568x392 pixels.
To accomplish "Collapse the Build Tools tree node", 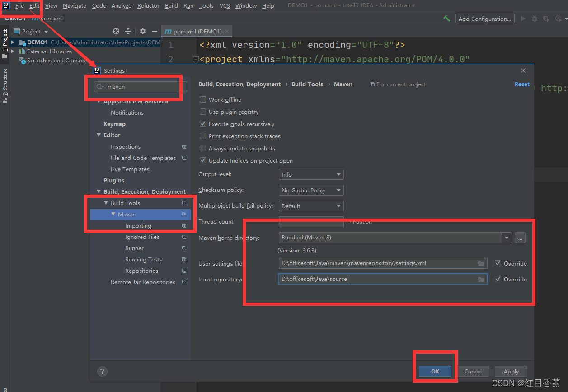I will (106, 203).
